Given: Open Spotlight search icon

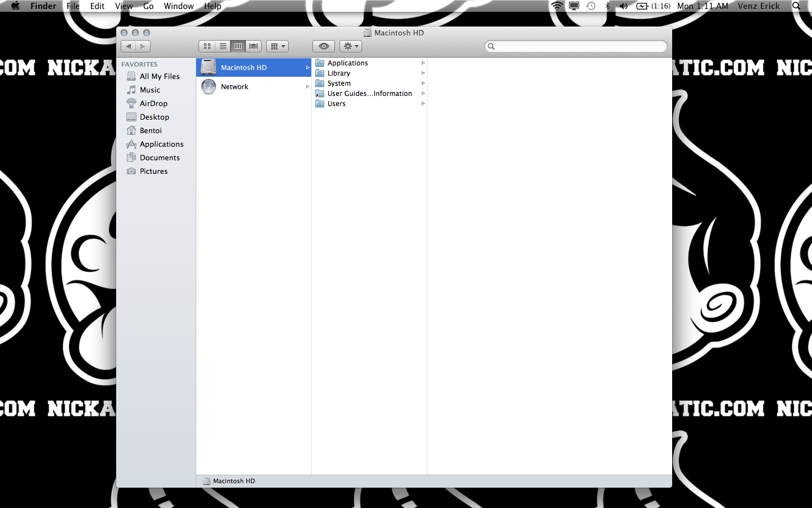Looking at the screenshot, I should (796, 6).
